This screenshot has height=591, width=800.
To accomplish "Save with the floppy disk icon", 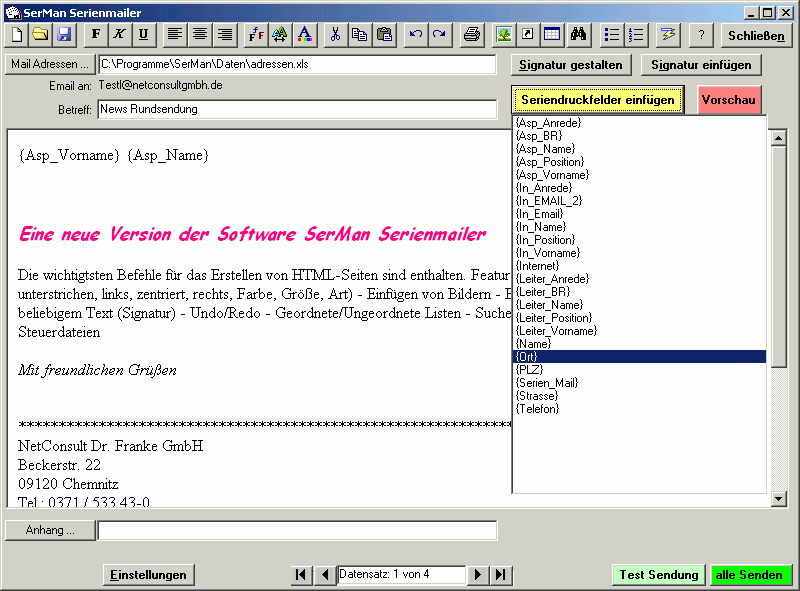I will click(x=64, y=35).
